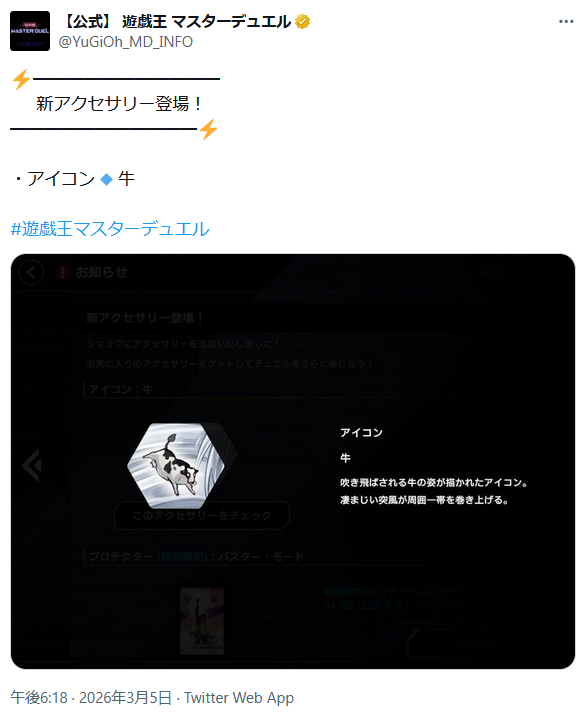Screen dimensions: 588x718
Task: Click the top lightning bolt emoji
Action: pos(21,80)
